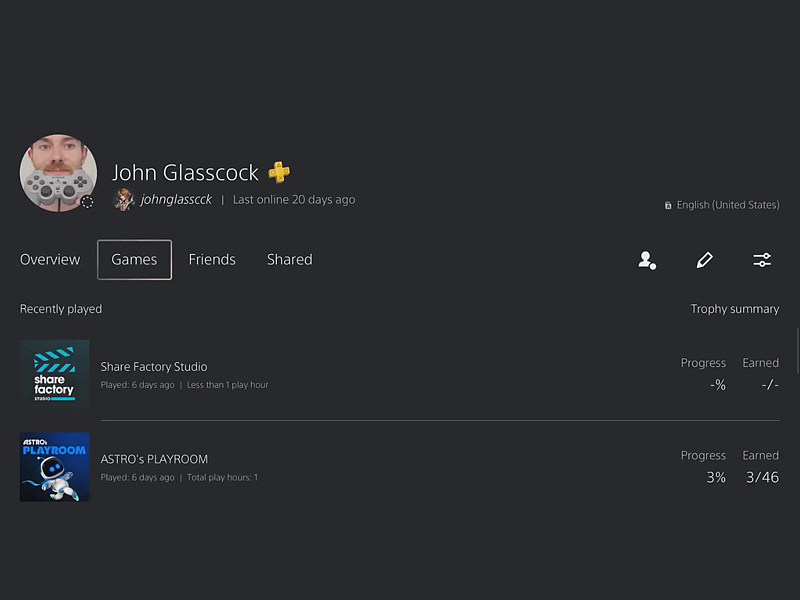
Task: Open ASTRO's PLAYROOM game thumbnail
Action: [55, 467]
